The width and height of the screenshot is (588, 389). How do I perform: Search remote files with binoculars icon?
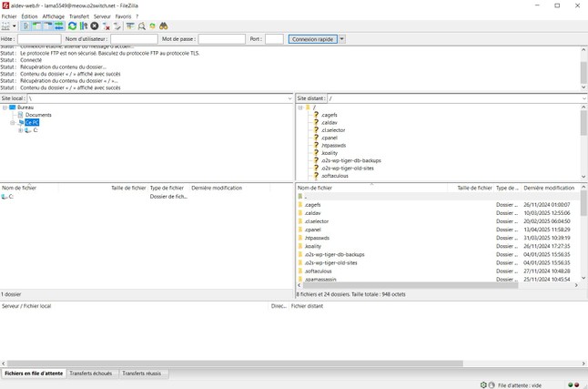click(163, 26)
